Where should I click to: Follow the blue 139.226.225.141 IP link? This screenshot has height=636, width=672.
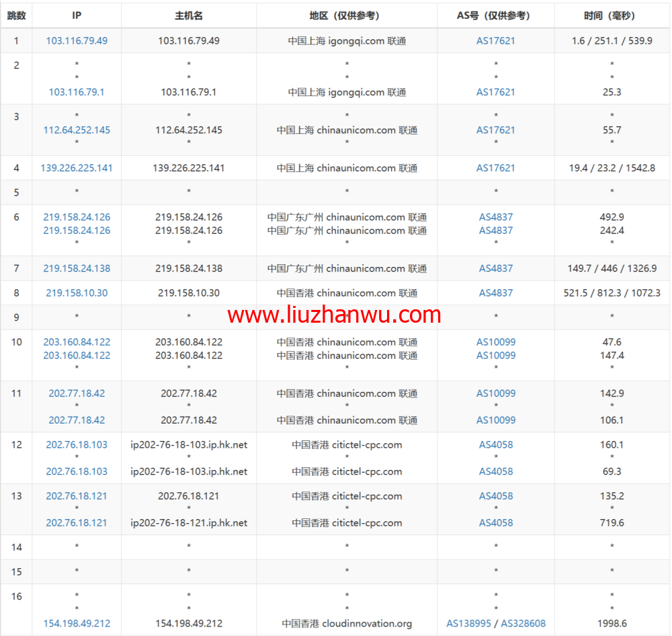(77, 168)
